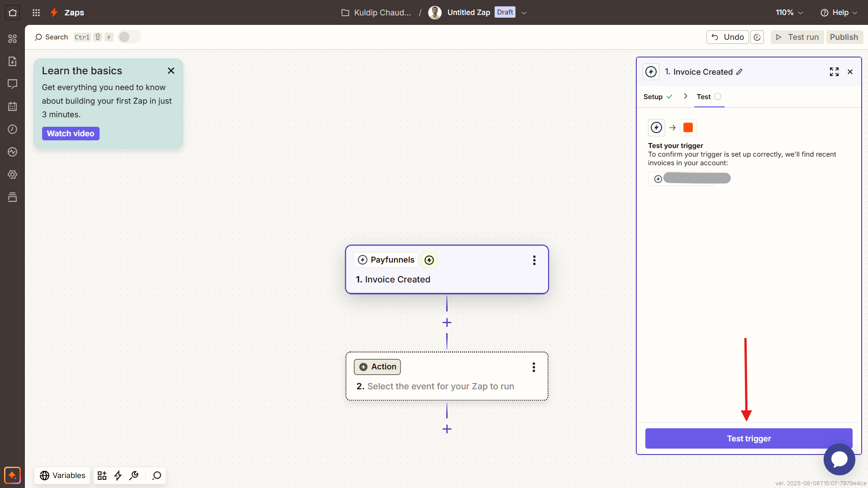Open Action step three-dot menu
The width and height of the screenshot is (868, 488).
pos(534,367)
